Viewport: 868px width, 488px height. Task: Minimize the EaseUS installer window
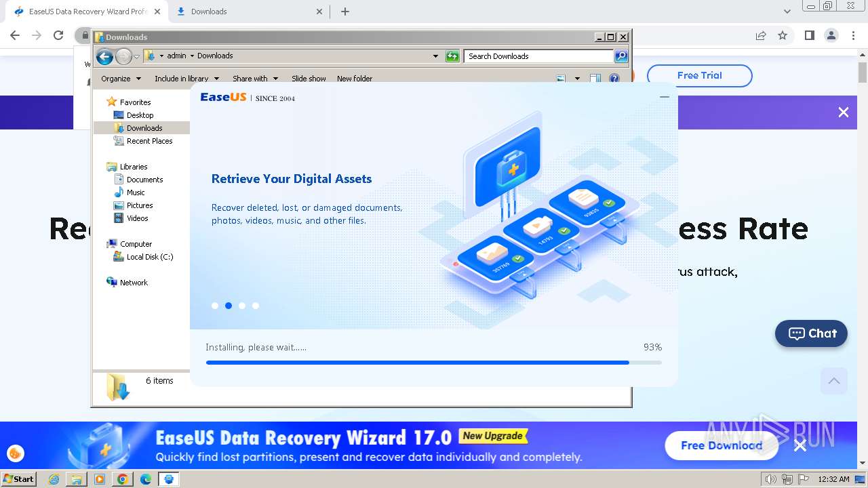[x=665, y=97]
